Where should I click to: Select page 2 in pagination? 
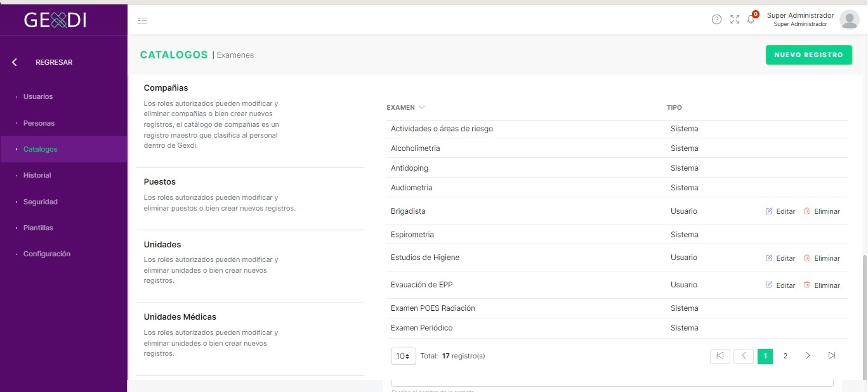(x=785, y=356)
